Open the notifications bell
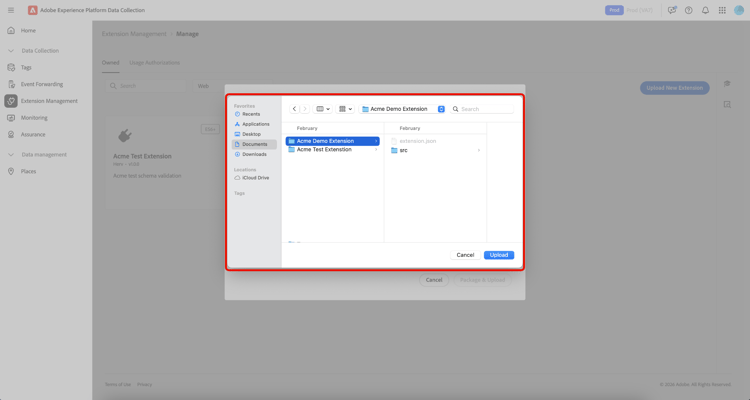This screenshot has width=750, height=400. (x=706, y=10)
